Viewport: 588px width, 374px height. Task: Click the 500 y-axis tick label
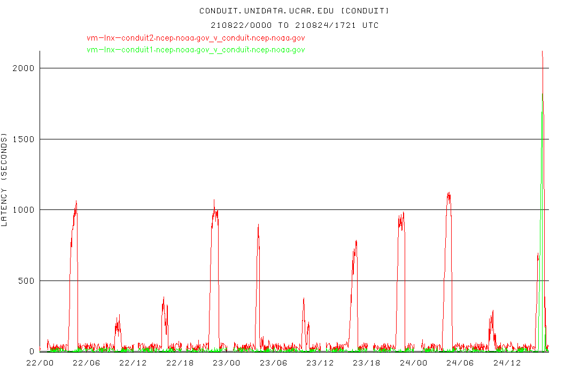point(27,281)
